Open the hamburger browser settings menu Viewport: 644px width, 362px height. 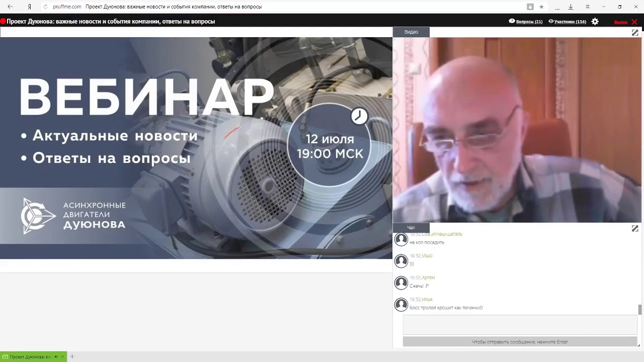click(x=587, y=7)
